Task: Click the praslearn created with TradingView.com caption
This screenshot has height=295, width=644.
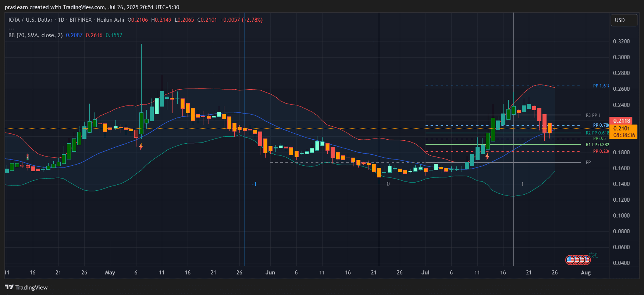Action: coord(92,7)
